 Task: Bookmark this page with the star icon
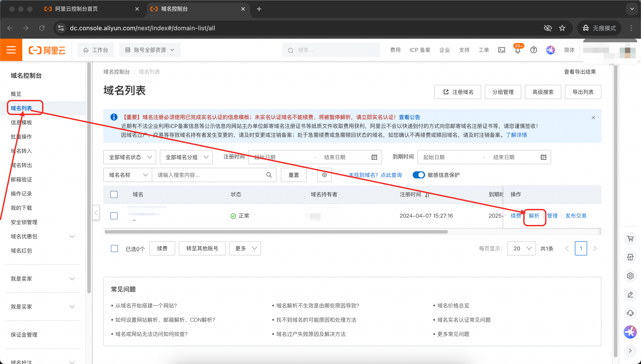(x=562, y=28)
